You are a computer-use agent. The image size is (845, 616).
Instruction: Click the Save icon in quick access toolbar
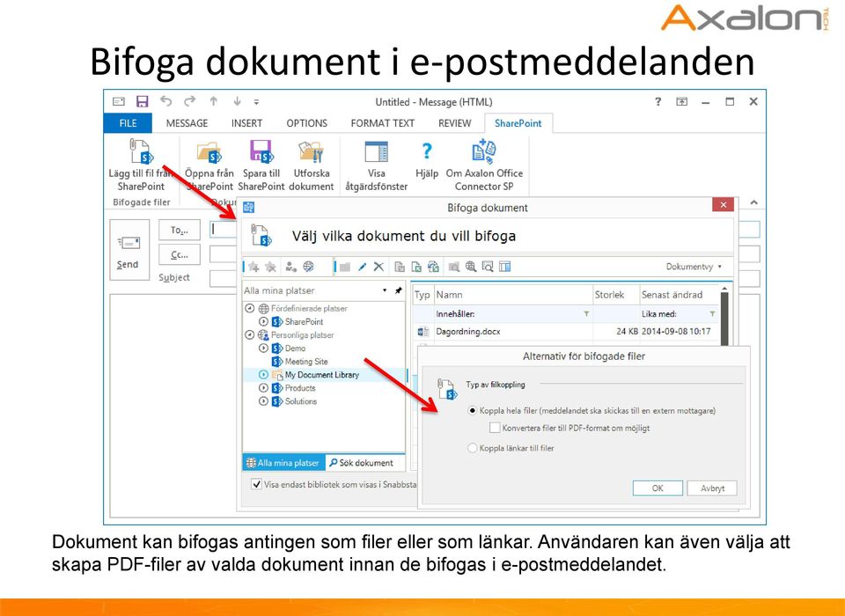point(143,101)
